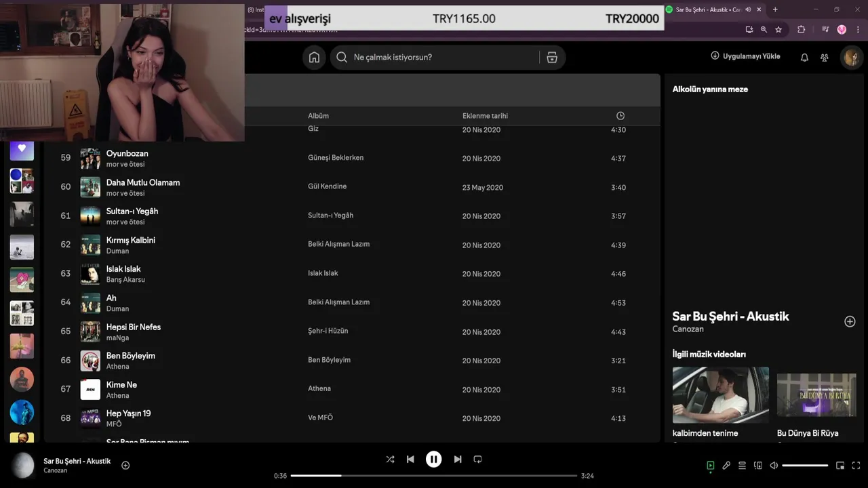Toggle repeat mode
Screen dimensions: 868x488
pyautogui.click(x=477, y=459)
